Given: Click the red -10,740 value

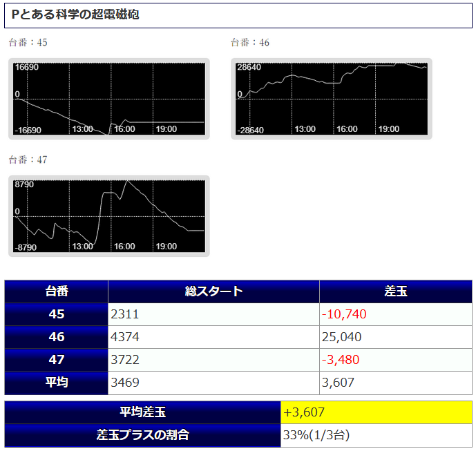Looking at the screenshot, I should pos(344,314).
